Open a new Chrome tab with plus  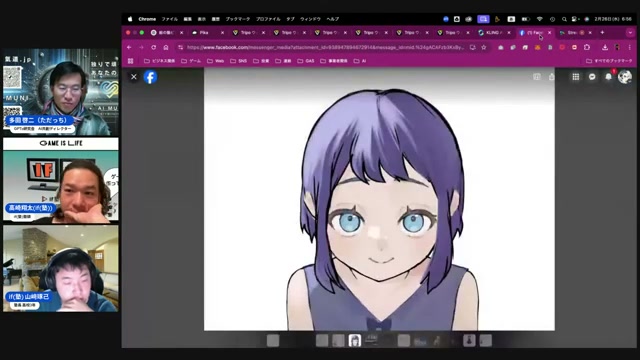[x=602, y=32]
